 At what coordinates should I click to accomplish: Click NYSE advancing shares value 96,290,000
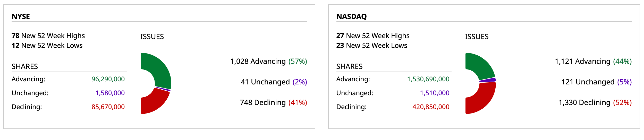click(108, 79)
